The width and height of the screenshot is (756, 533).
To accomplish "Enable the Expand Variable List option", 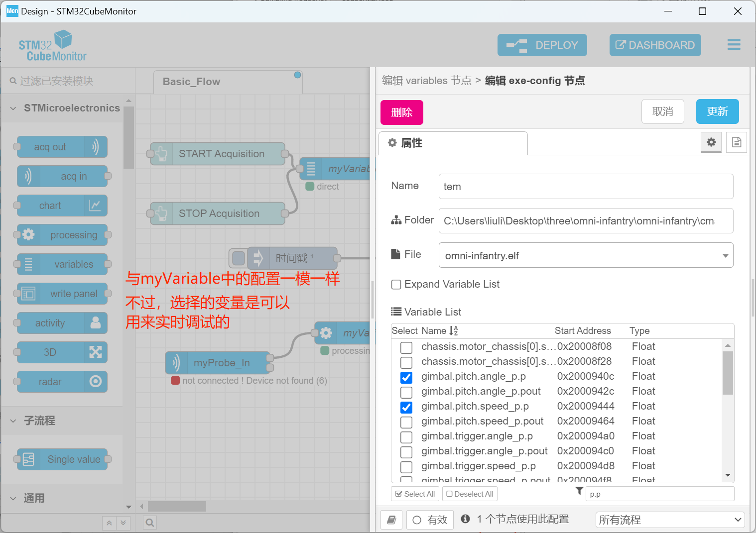I will [x=396, y=284].
